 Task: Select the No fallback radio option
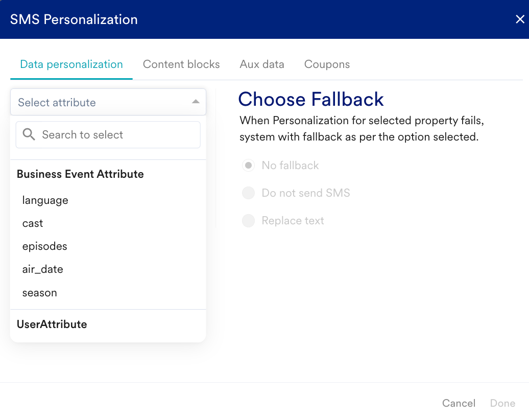(x=248, y=166)
